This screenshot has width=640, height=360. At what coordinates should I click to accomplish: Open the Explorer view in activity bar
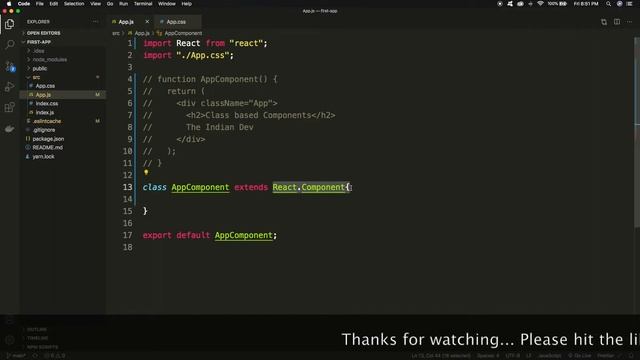(9, 24)
